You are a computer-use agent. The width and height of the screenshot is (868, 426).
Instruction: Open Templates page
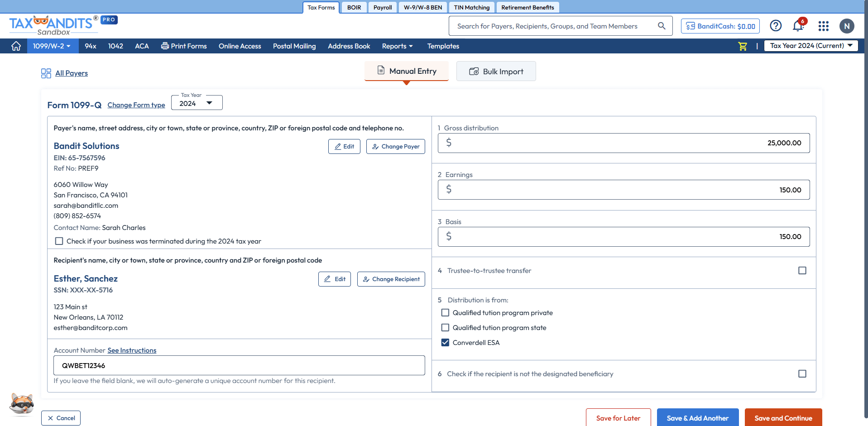pyautogui.click(x=443, y=46)
